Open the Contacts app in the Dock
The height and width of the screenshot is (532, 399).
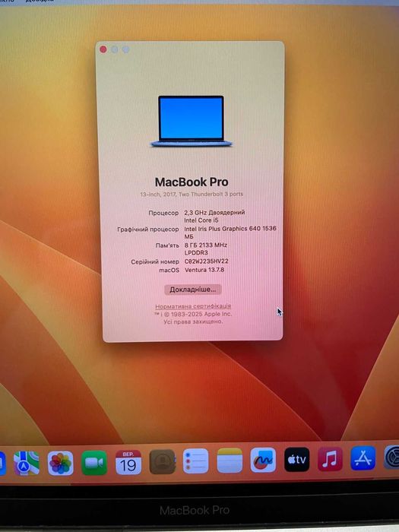(163, 462)
